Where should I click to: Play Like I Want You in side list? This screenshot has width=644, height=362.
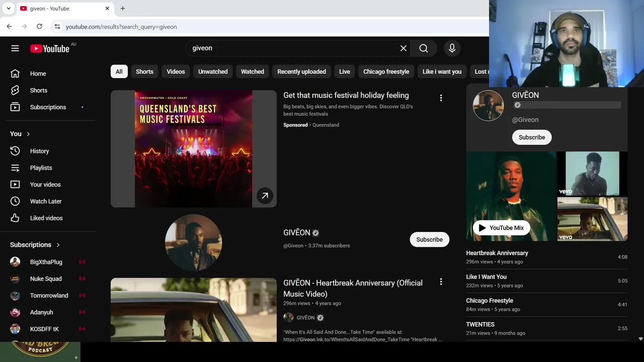click(x=547, y=281)
